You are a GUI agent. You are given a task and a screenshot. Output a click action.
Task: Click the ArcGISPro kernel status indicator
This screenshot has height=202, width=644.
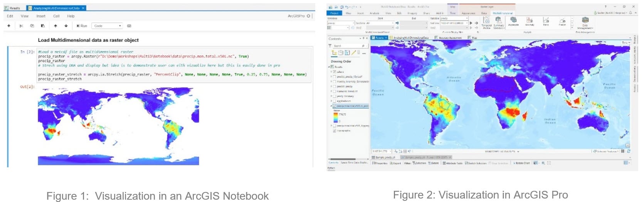[299, 16]
